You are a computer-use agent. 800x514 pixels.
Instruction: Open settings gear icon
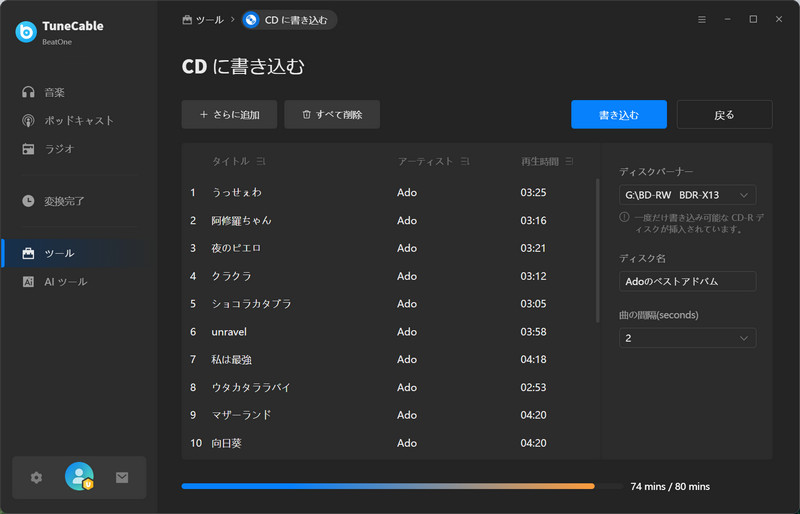coord(36,478)
